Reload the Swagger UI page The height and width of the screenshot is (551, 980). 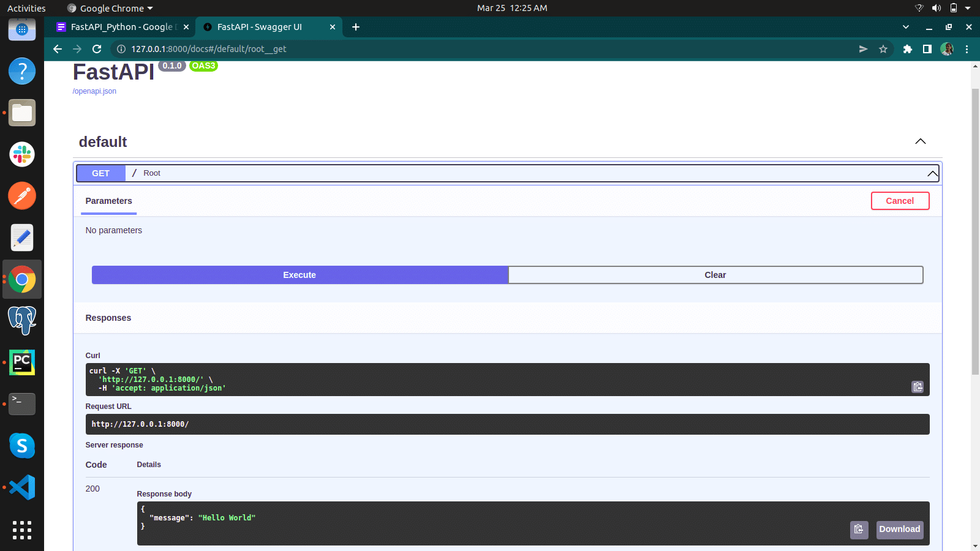point(97,49)
